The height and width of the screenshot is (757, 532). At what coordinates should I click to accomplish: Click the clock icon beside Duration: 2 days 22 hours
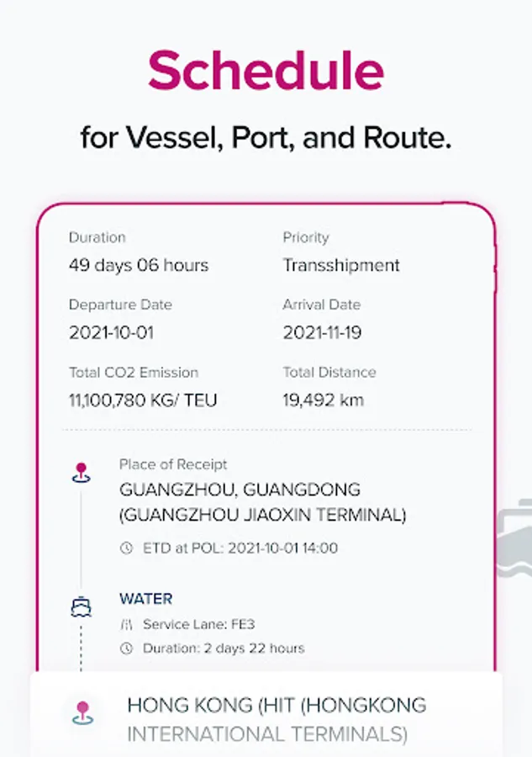tap(127, 648)
